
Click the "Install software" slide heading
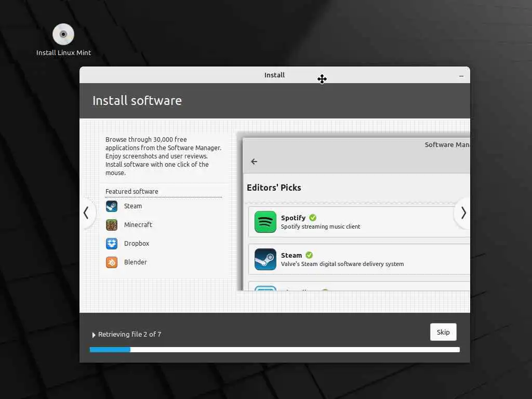tap(137, 101)
